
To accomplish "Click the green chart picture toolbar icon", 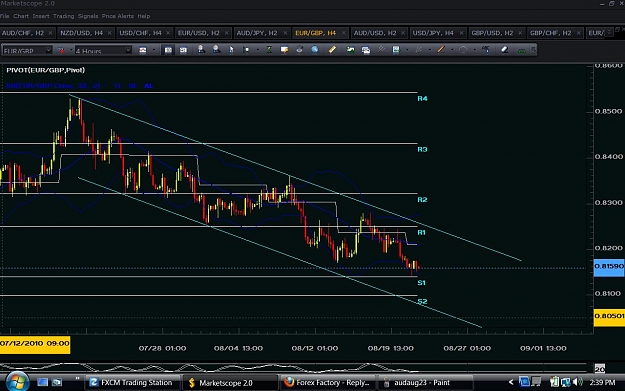I will point(350,50).
